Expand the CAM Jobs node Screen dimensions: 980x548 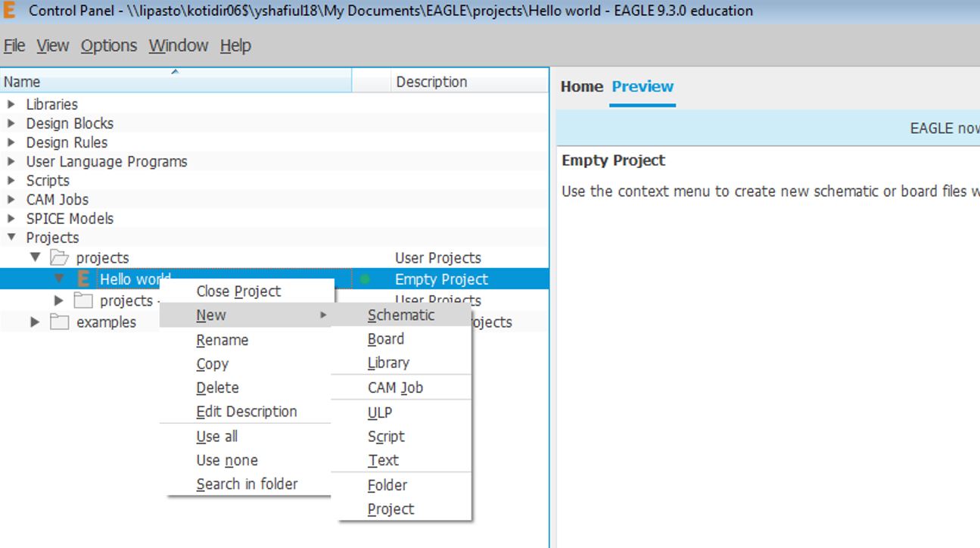coord(11,199)
